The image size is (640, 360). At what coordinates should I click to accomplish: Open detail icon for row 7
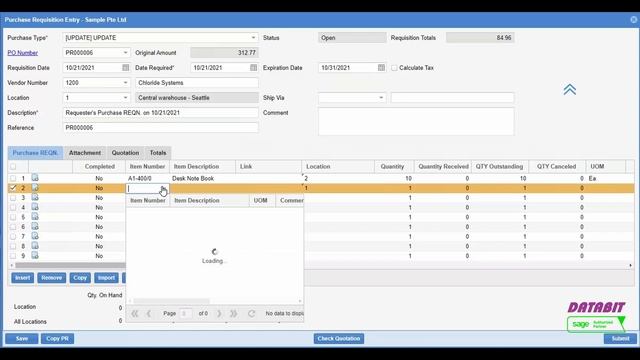pos(35,236)
